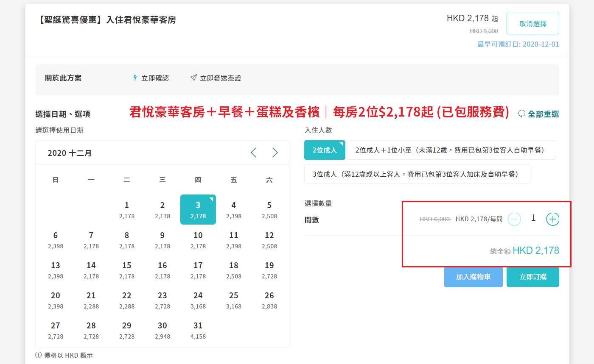Click the 立即確認 label

point(155,78)
